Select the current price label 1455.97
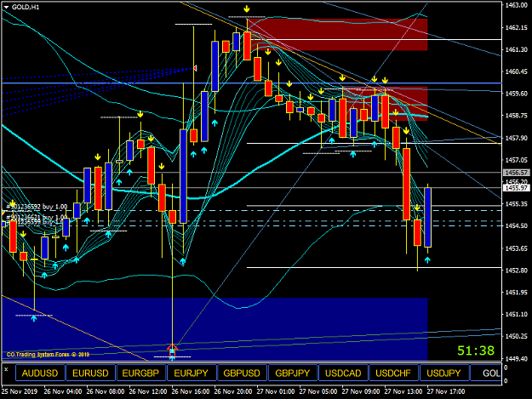The height and width of the screenshot is (399, 532). point(517,188)
